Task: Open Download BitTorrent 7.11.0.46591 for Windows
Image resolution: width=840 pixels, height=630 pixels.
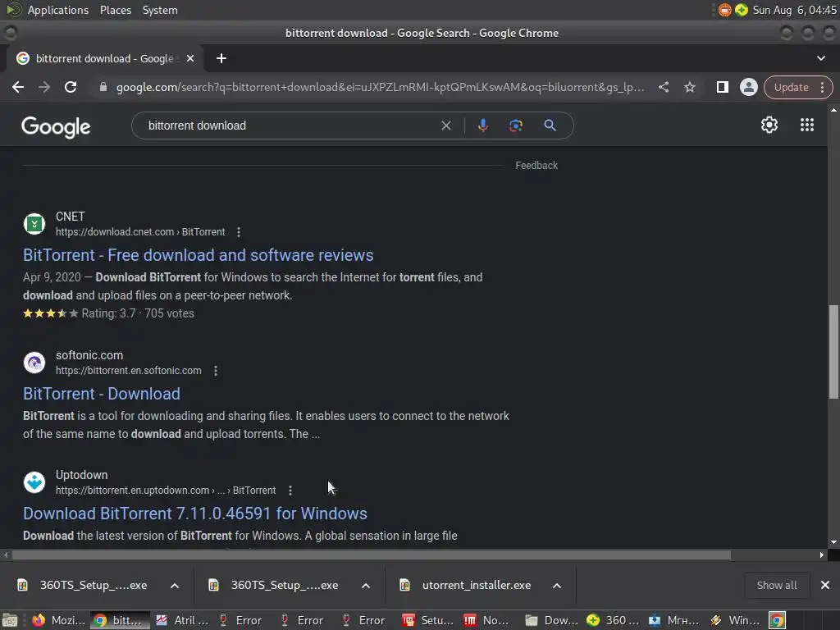Action: 195,514
